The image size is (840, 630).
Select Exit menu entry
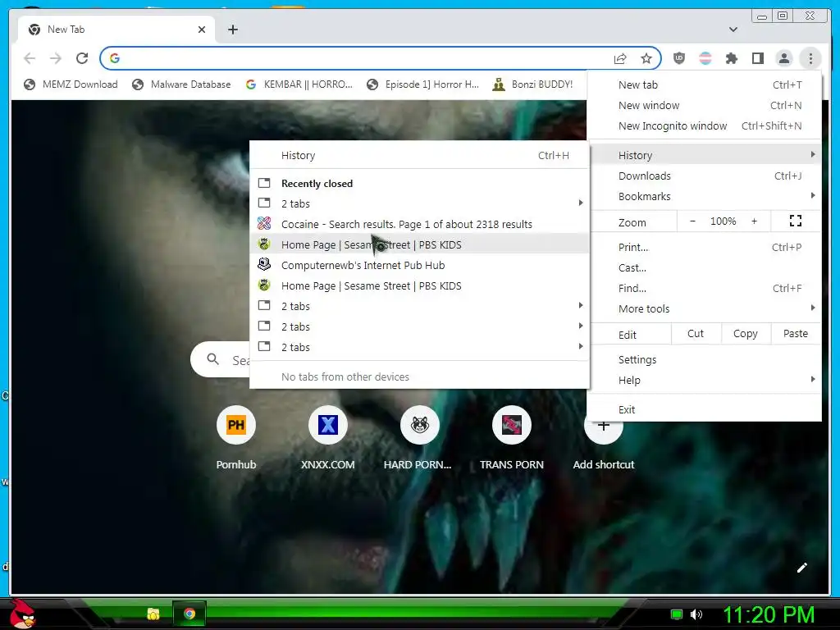704,410
